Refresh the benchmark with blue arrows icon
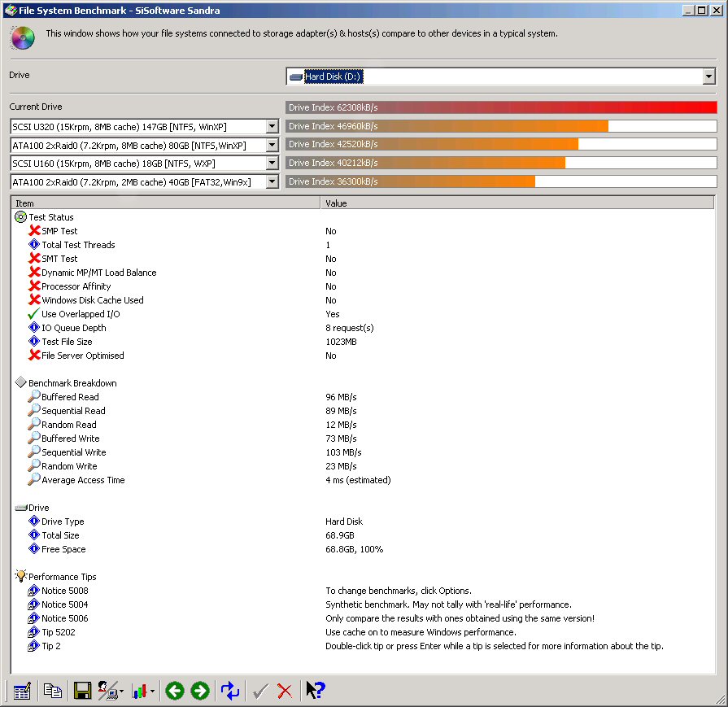The height and width of the screenshot is (707, 728). click(x=230, y=691)
